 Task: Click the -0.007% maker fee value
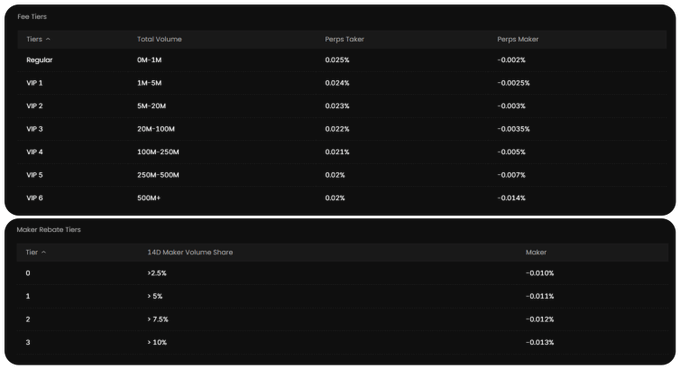pyautogui.click(x=511, y=175)
